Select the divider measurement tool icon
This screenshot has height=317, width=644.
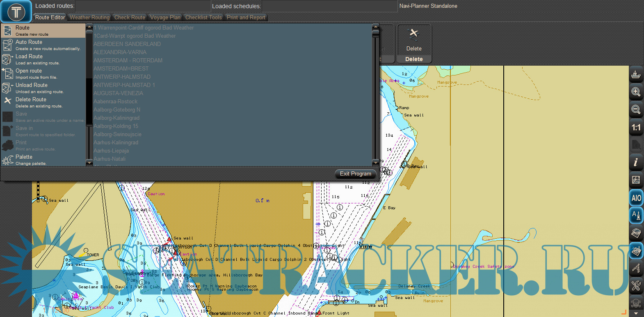pos(636,268)
